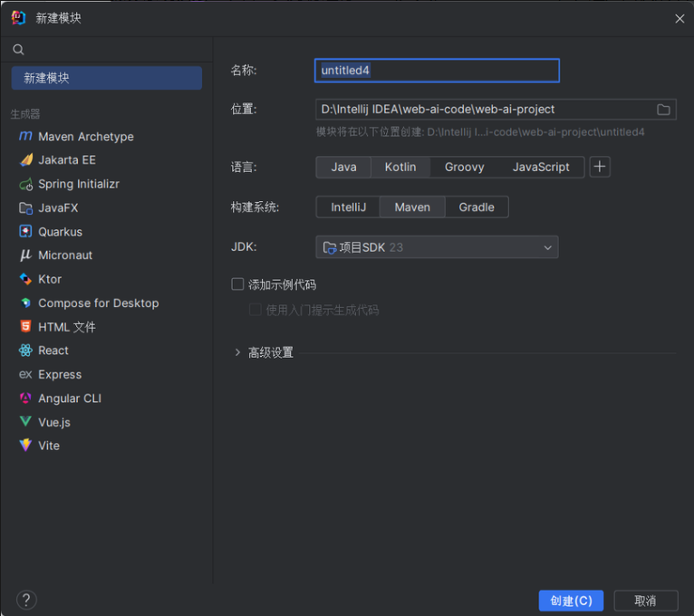Toggle the 使用入门提示生成代码 checkbox
Image resolution: width=694 pixels, height=616 pixels.
click(255, 310)
